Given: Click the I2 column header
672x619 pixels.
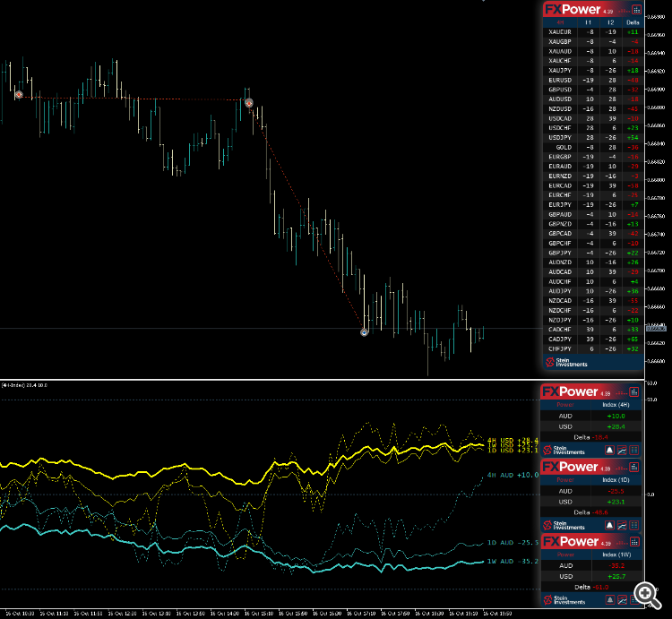Looking at the screenshot, I should point(611,22).
